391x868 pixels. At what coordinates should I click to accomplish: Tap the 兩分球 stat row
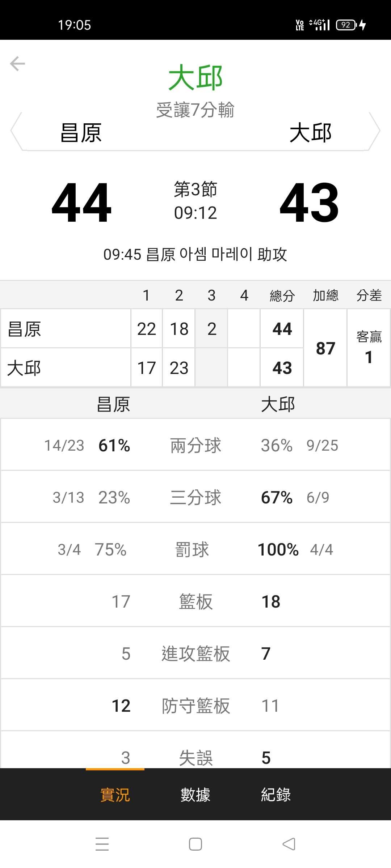(195, 445)
